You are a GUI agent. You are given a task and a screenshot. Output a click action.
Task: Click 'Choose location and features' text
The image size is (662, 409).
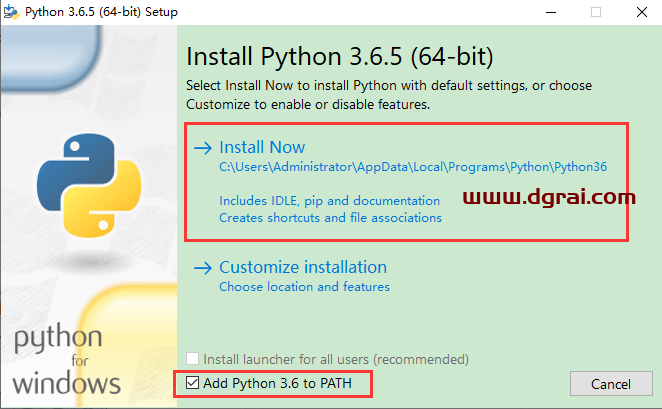tap(304, 287)
